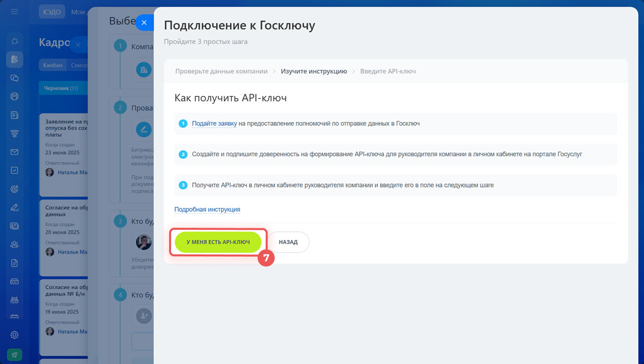Viewport: 644px width, 364px height.
Task: Open the chat bubbles sidebar icon
Action: pyautogui.click(x=15, y=78)
